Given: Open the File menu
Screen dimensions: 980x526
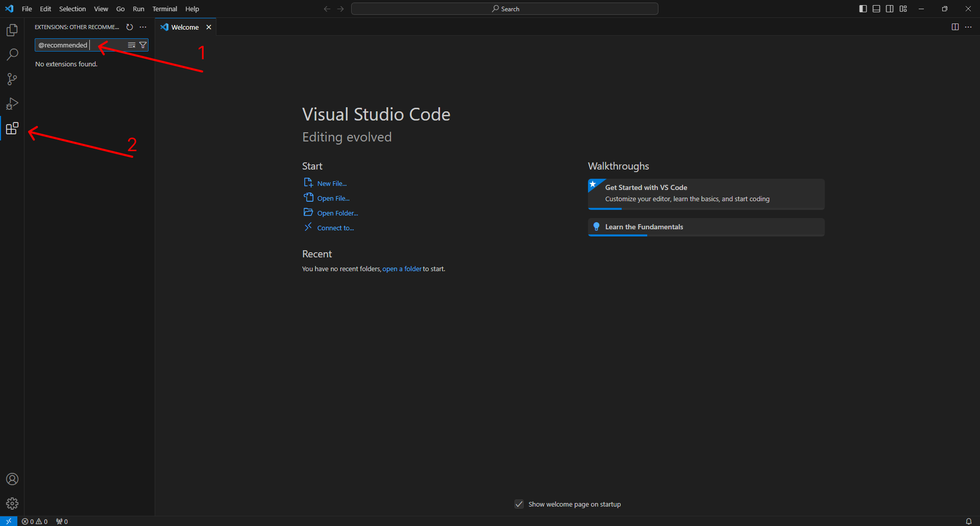Looking at the screenshot, I should point(27,9).
